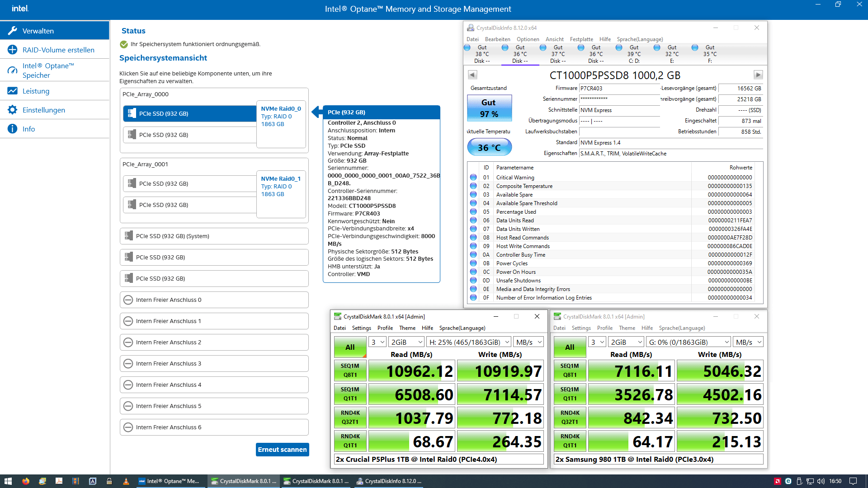Expand test count dropdown showing 3
Image resolution: width=868 pixels, height=488 pixels.
[x=377, y=342]
